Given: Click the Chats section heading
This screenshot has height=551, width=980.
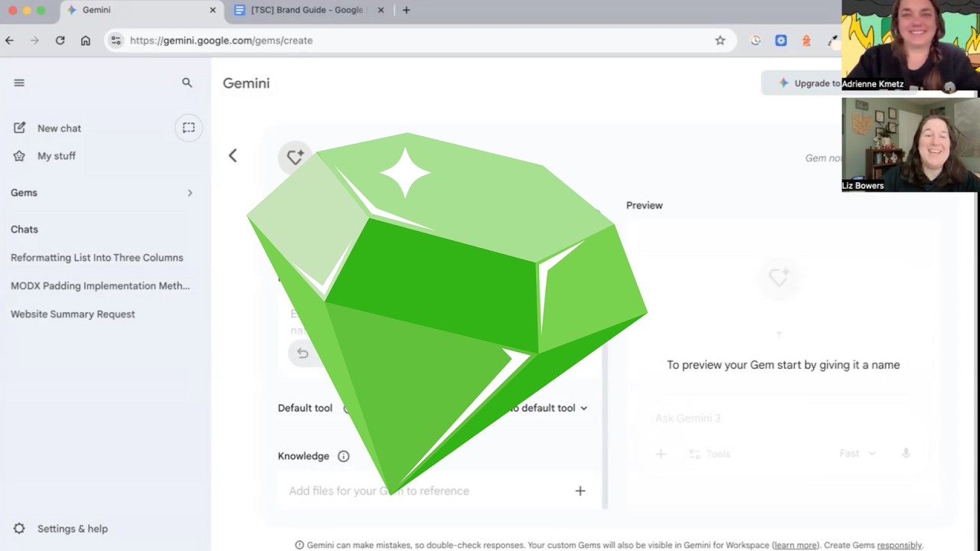Looking at the screenshot, I should 24,230.
